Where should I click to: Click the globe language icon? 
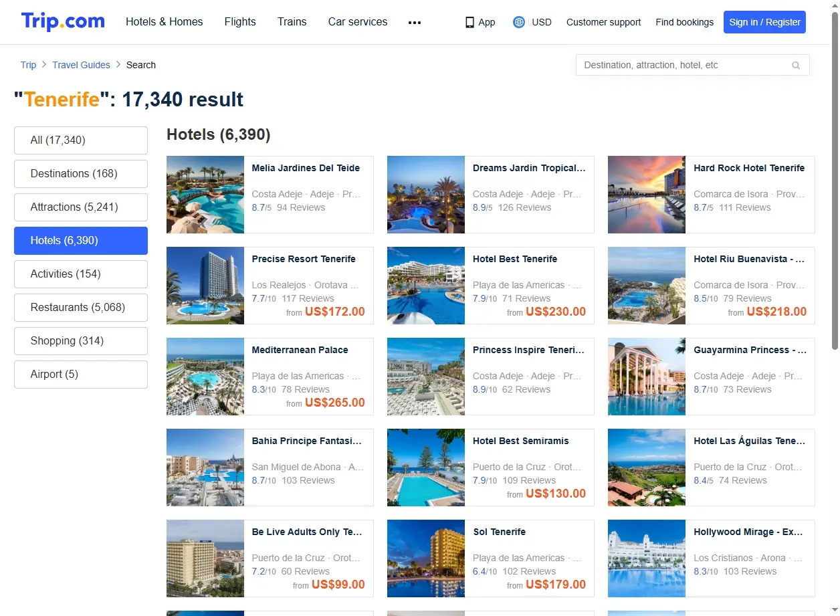(519, 22)
